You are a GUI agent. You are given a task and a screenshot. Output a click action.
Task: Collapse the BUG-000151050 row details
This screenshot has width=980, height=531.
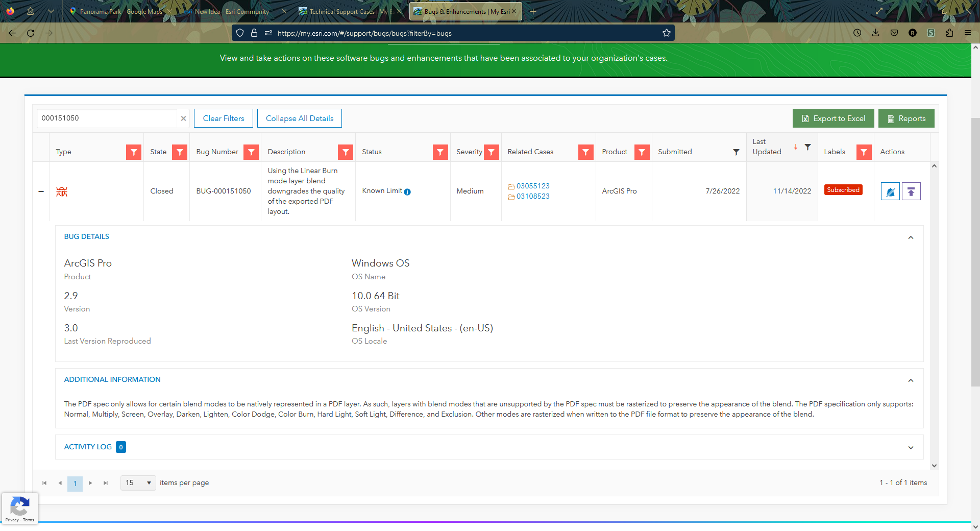[x=41, y=191]
